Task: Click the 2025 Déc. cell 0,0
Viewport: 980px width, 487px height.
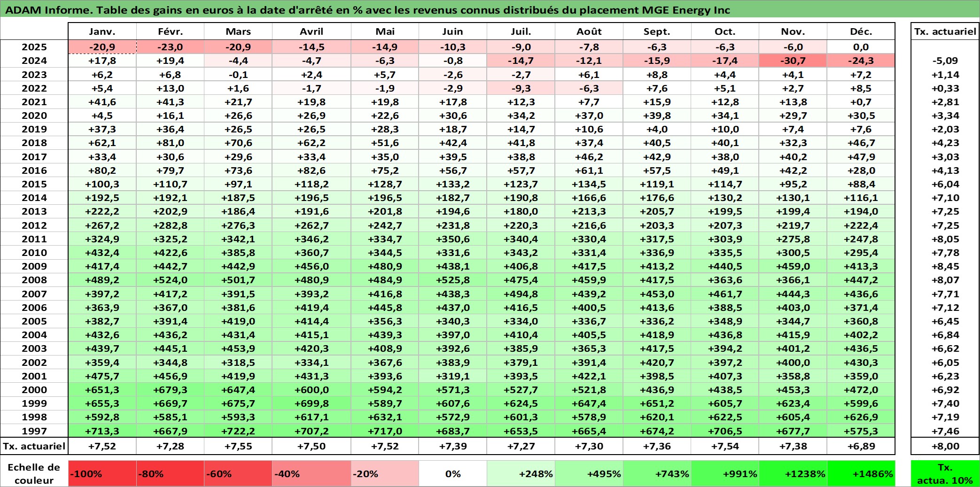Action: point(861,47)
